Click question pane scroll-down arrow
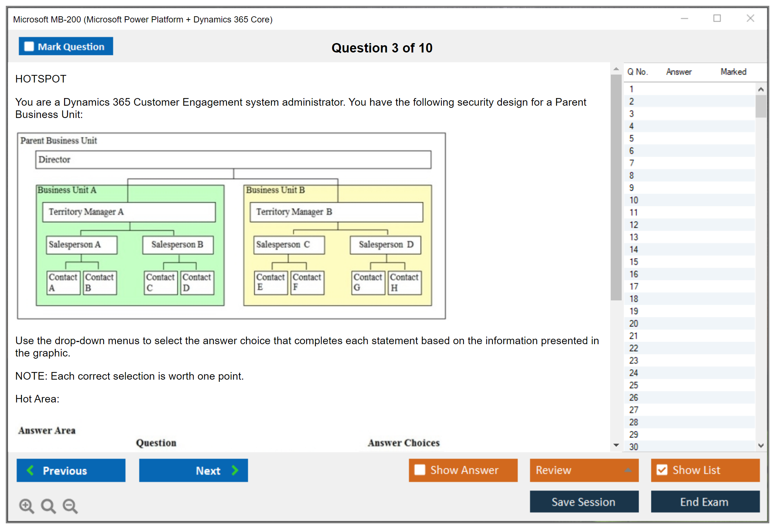The width and height of the screenshot is (778, 532). [x=616, y=445]
